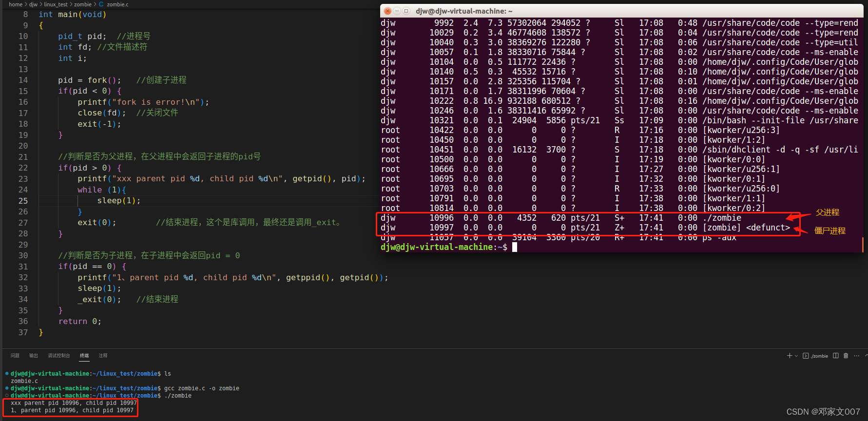This screenshot has width=868, height=421.
Task: Click the 'int main(void)' code line
Action: click(73, 15)
